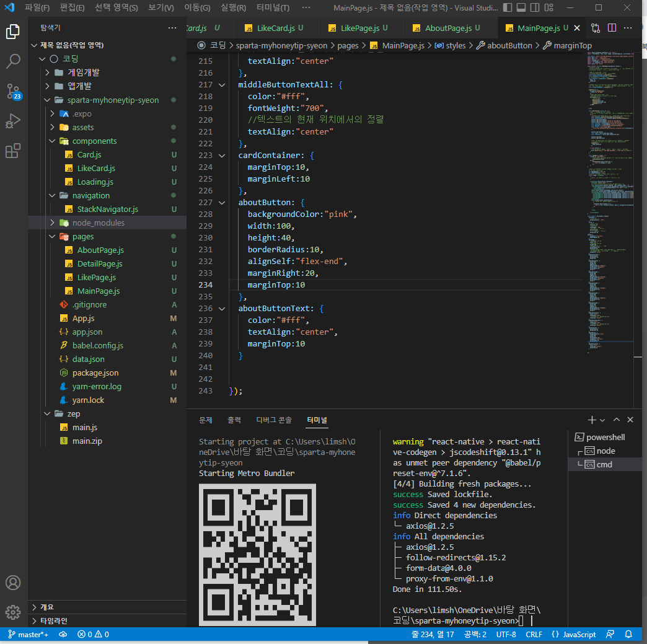This screenshot has height=644, width=647.
Task: Click the line 234 column 17 indicator
Action: [x=432, y=635]
